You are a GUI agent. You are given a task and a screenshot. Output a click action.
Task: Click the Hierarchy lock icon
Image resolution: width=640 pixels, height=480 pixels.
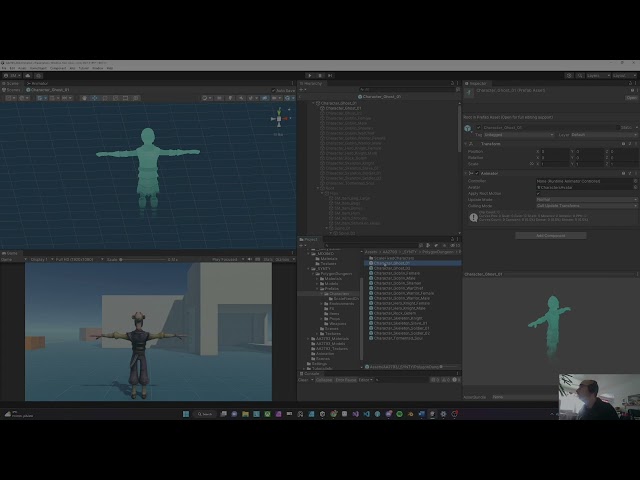pyautogui.click(x=452, y=83)
